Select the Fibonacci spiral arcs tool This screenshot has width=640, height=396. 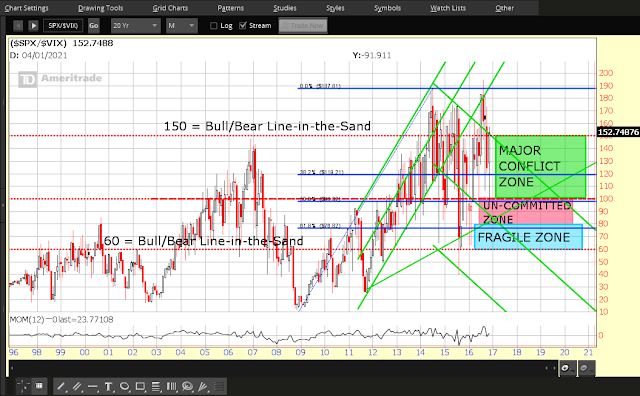[187, 386]
